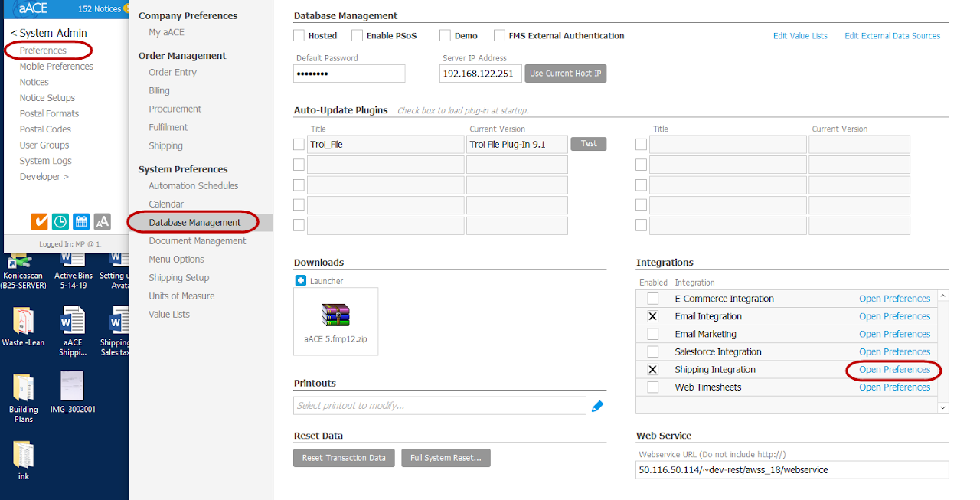Click Full System Reset... button
The height and width of the screenshot is (500, 980).
(446, 458)
